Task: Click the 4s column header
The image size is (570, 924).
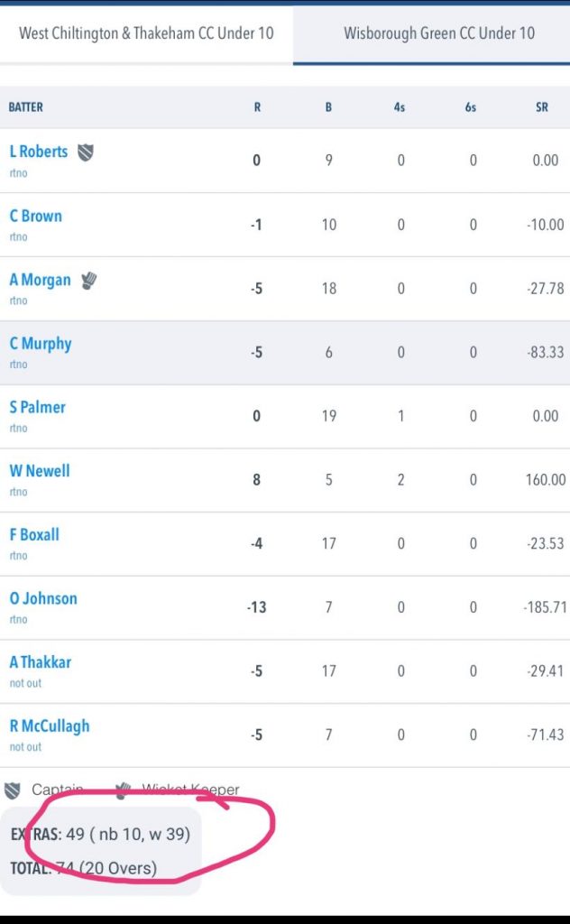Action: tap(400, 107)
